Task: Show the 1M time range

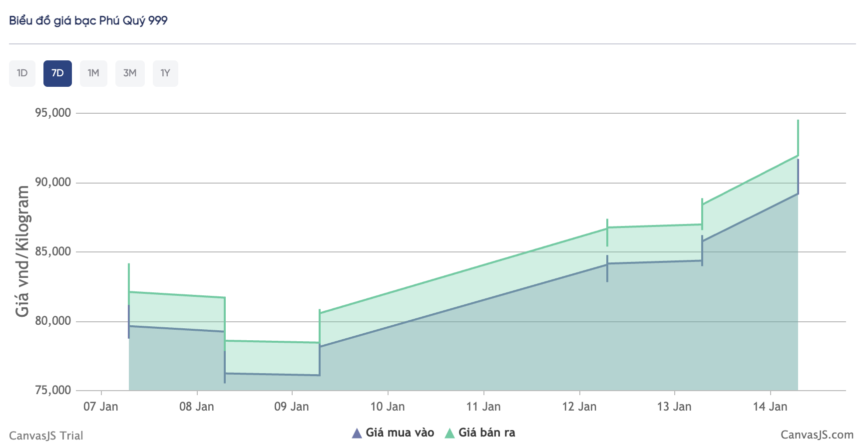Action: click(93, 73)
